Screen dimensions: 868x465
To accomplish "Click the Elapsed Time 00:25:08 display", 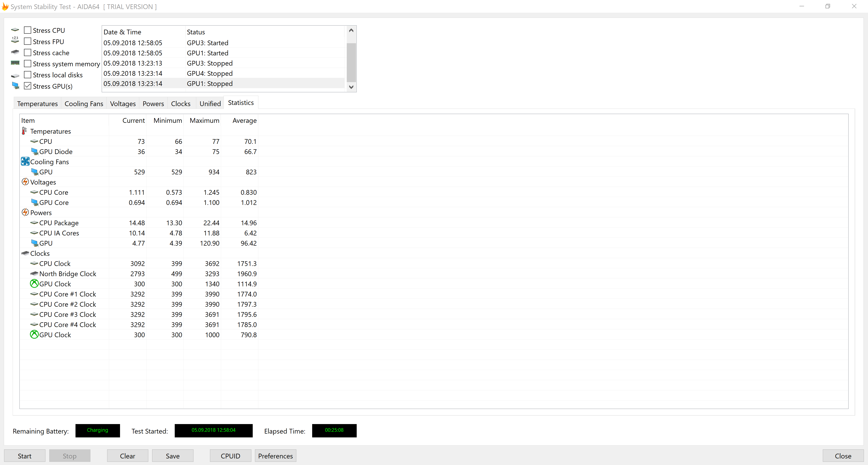I will [334, 430].
